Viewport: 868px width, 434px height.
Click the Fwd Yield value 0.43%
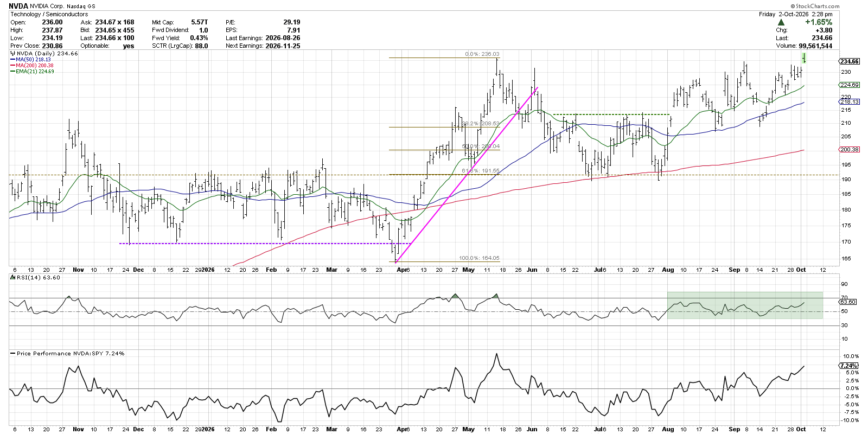(199, 38)
